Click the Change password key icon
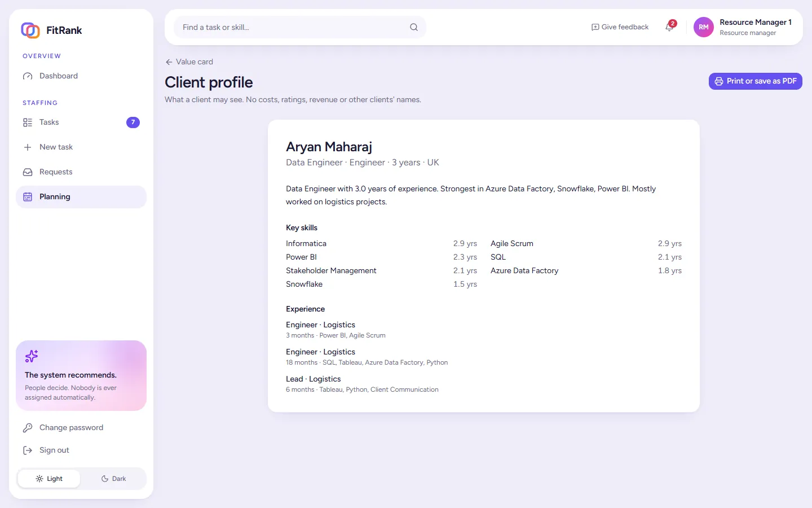Image resolution: width=812 pixels, height=508 pixels. tap(28, 428)
